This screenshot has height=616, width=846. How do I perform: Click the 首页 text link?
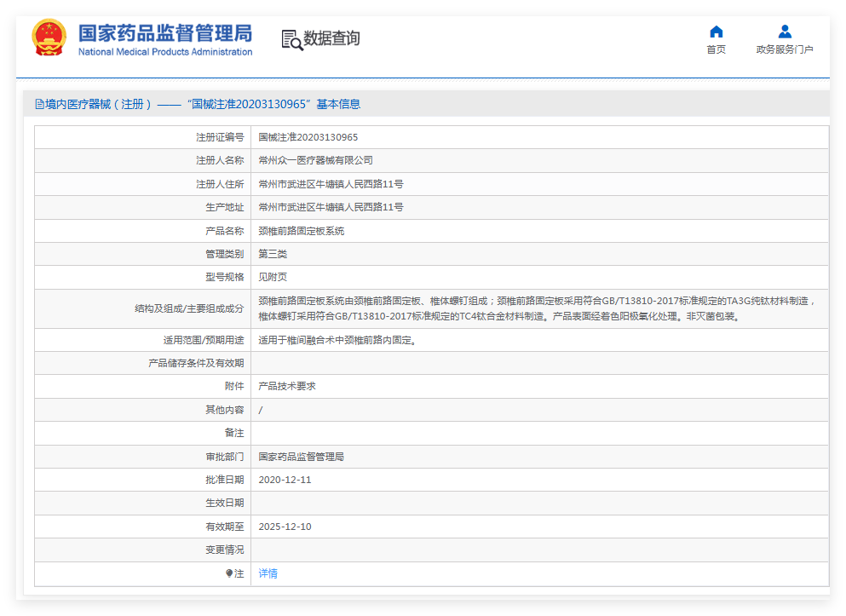click(x=716, y=49)
